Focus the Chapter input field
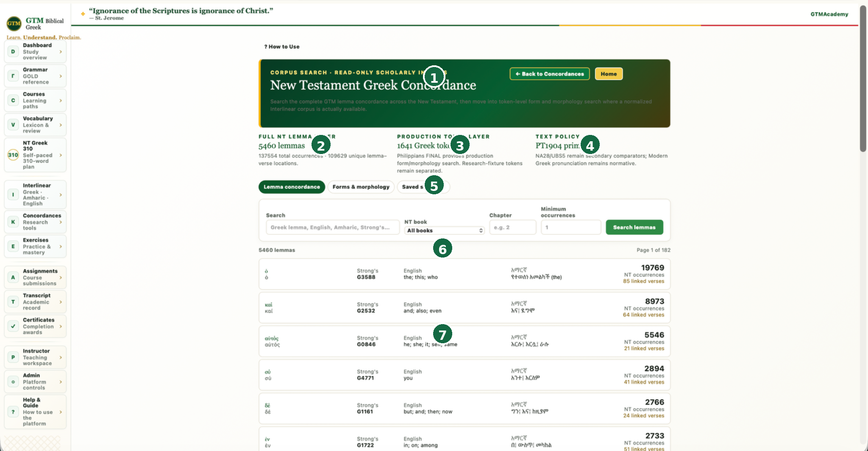 512,227
